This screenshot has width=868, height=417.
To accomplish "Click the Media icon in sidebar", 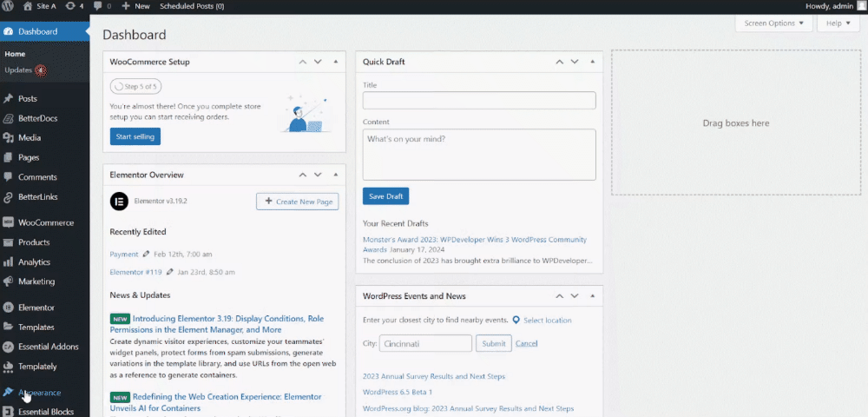I will [x=8, y=138].
